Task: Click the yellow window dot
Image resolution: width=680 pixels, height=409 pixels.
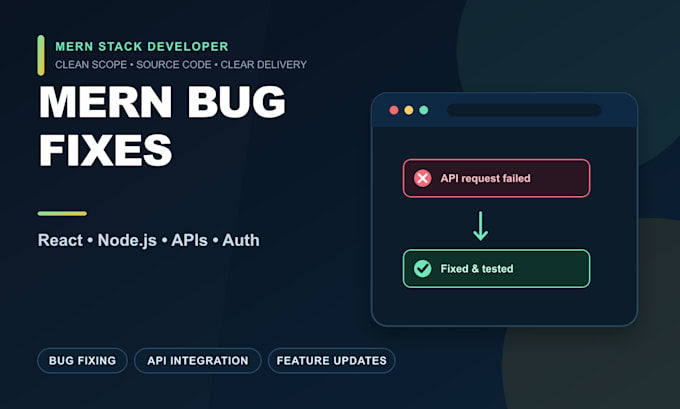Action: [409, 110]
